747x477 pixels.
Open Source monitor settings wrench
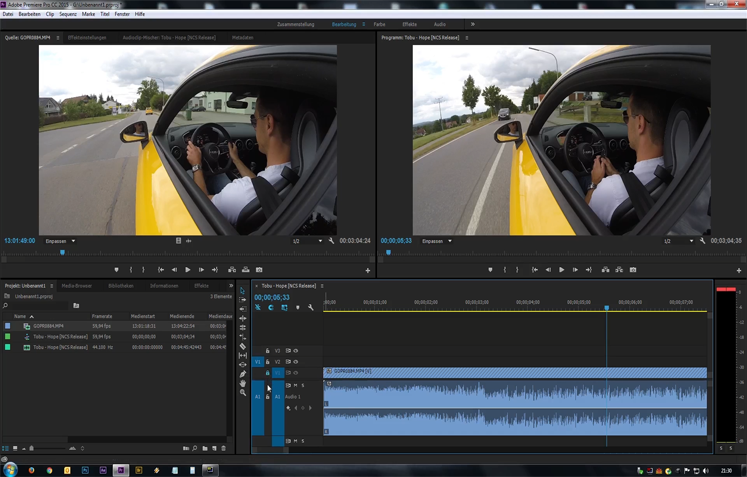(332, 241)
